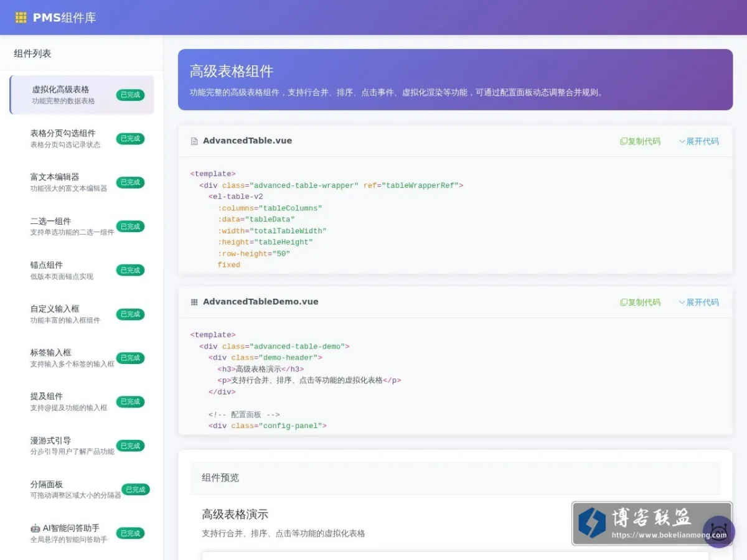Click the grid icon beside AdvancedTableDemo.vue
Screen dimensions: 747x560
pos(194,302)
